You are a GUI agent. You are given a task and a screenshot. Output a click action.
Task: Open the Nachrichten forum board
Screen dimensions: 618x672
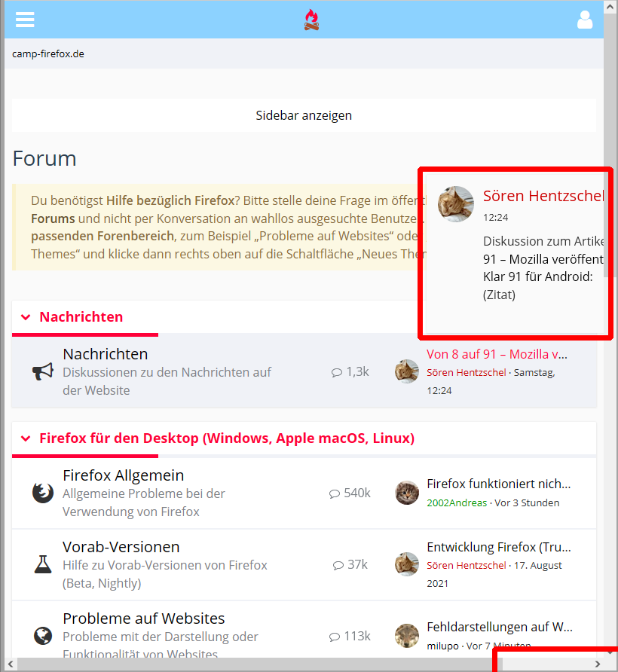(105, 354)
